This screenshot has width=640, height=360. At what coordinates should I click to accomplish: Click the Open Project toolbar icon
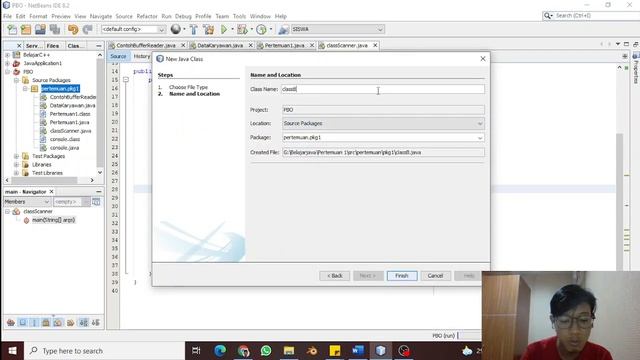[x=40, y=29]
